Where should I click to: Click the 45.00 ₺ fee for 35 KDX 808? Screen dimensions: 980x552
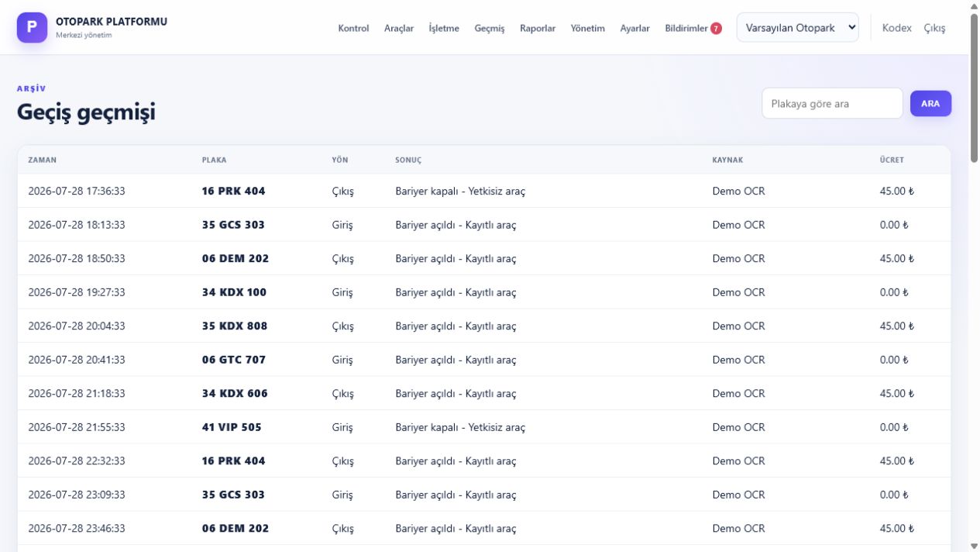896,326
